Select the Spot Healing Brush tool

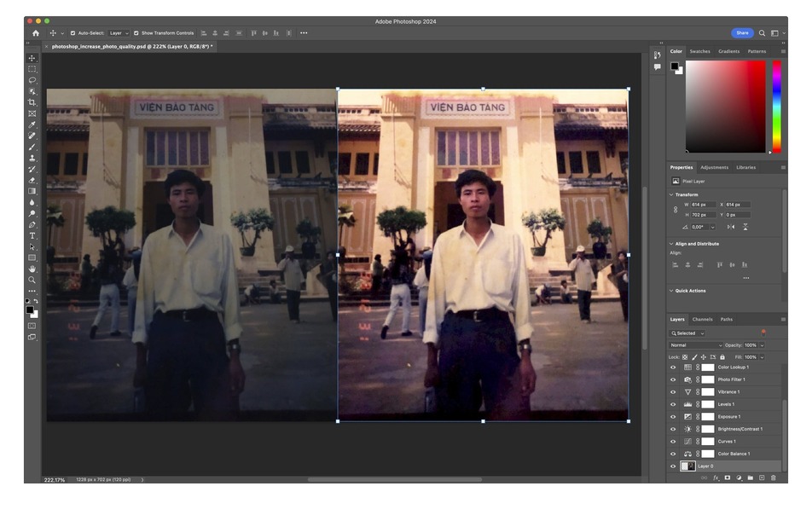click(32, 136)
